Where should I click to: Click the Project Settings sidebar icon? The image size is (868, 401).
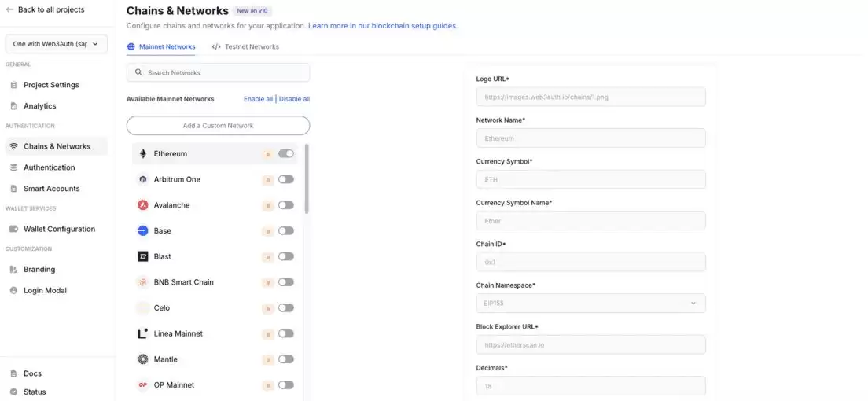point(13,85)
